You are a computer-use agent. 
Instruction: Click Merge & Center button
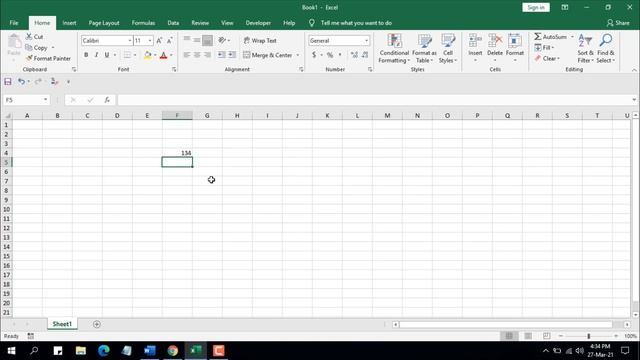click(x=268, y=55)
